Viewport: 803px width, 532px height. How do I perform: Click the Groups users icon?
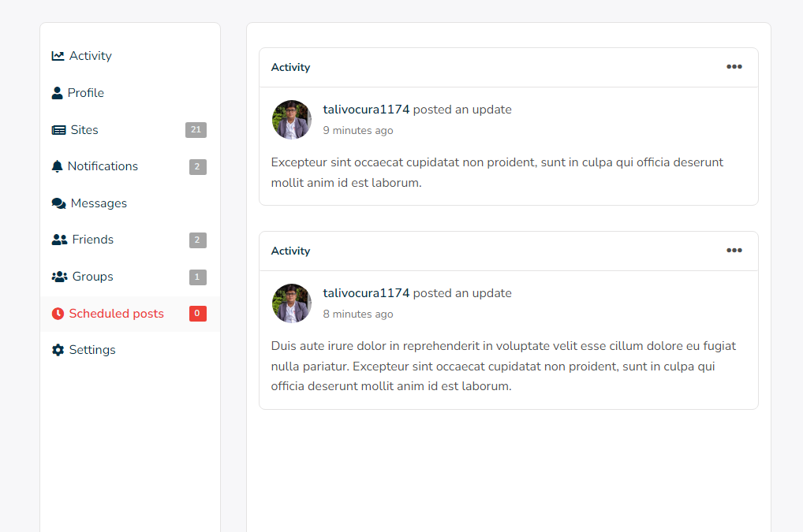(x=59, y=277)
